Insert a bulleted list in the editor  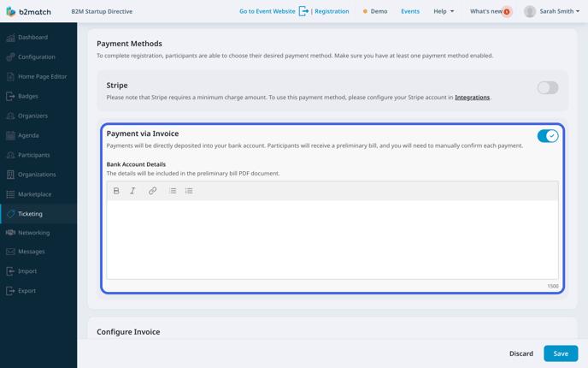pyautogui.click(x=173, y=191)
